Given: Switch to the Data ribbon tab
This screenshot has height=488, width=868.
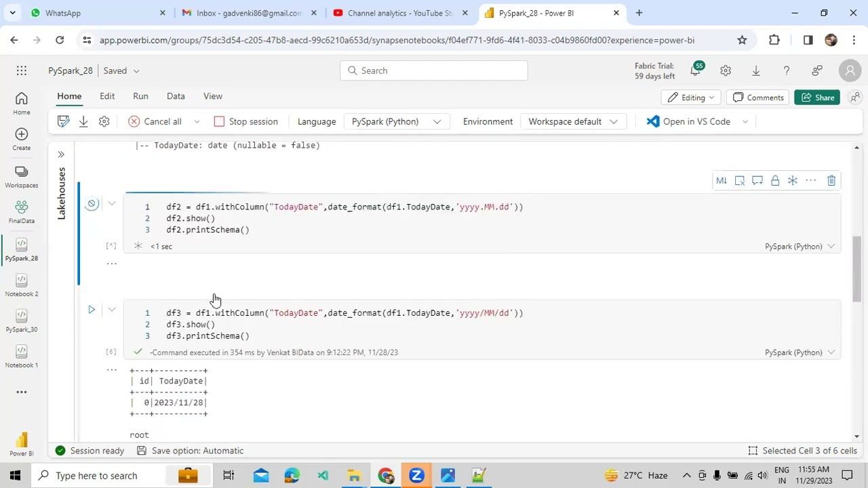Looking at the screenshot, I should click(x=176, y=96).
